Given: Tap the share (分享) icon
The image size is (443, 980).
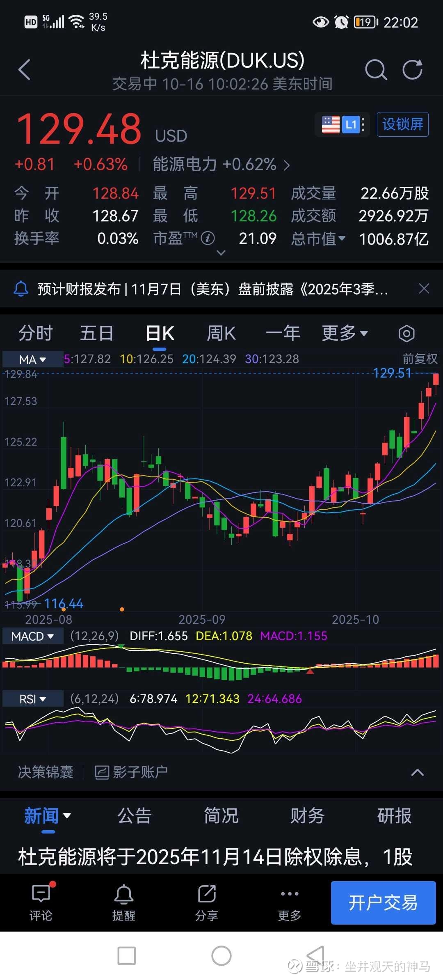Looking at the screenshot, I should [x=207, y=894].
